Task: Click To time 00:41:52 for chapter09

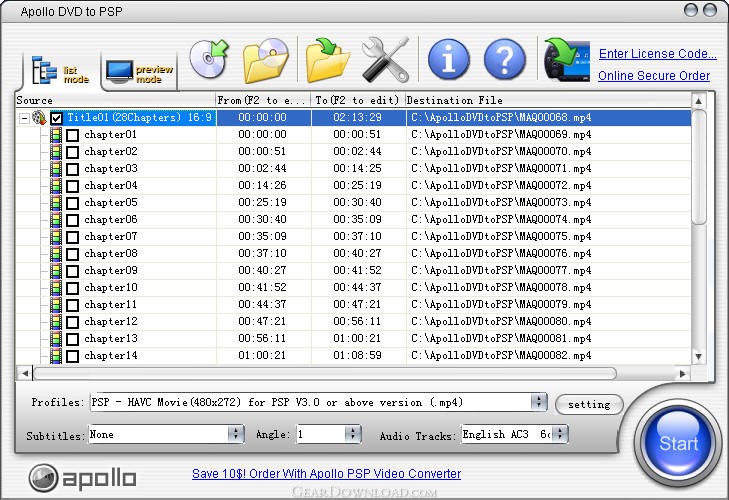Action: [x=357, y=270]
